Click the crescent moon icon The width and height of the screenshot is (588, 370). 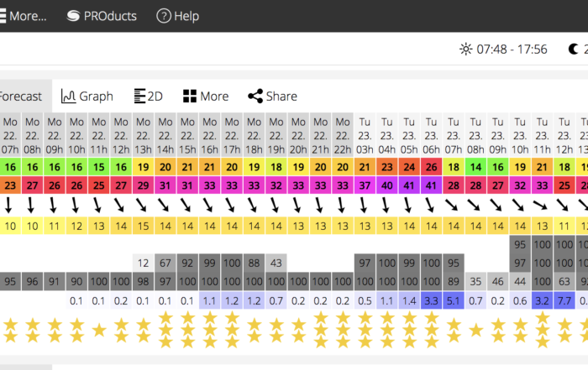click(573, 49)
